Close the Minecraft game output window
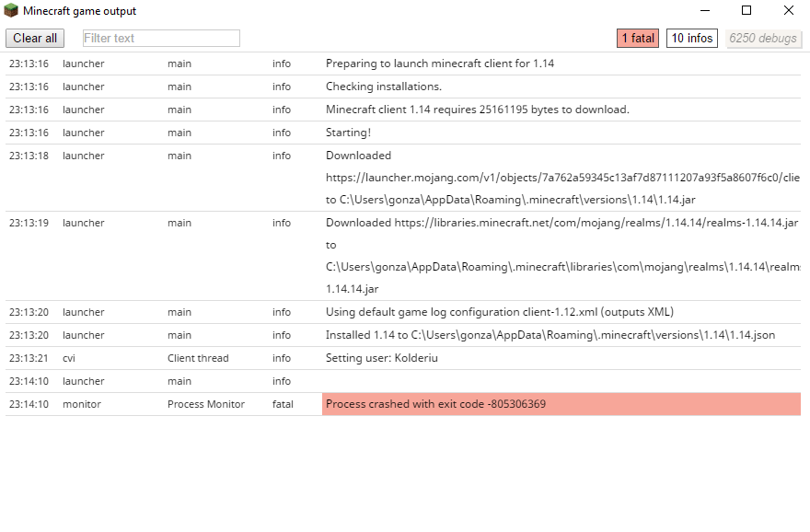This screenshot has height=532, width=810. 789,11
